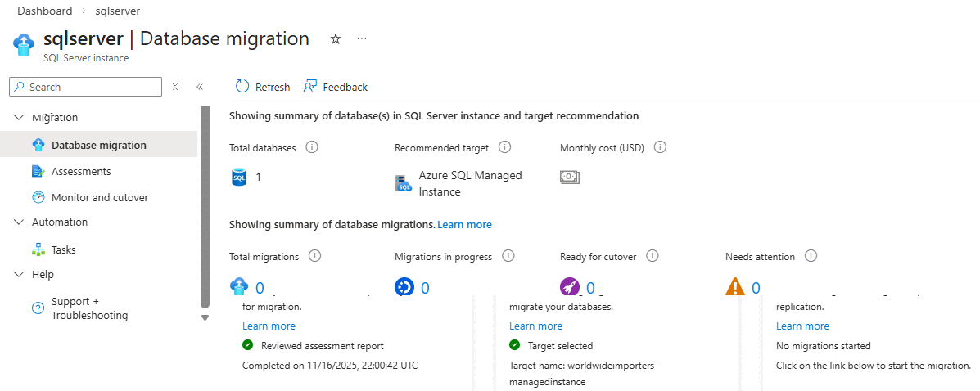Collapse the Automation group chevron
The width and height of the screenshot is (980, 391).
click(x=20, y=222)
